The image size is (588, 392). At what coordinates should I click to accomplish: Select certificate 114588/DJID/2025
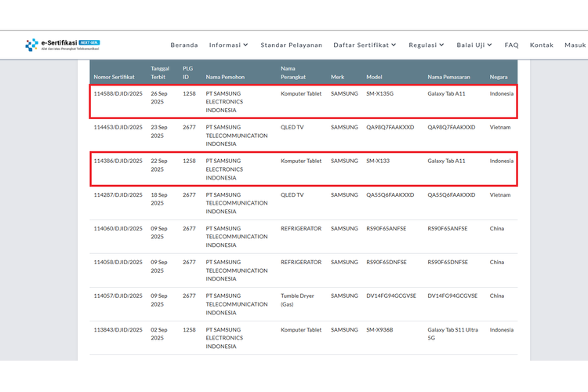click(118, 93)
